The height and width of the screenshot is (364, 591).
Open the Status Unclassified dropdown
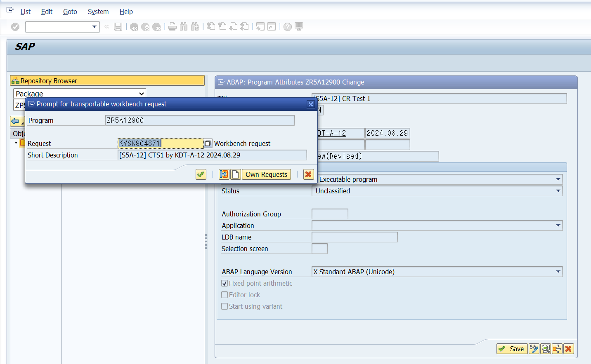[x=558, y=191]
